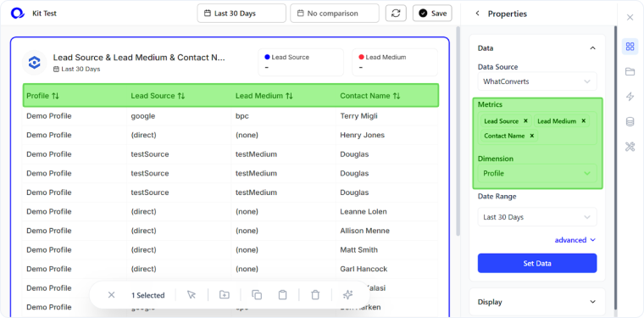
Task: Click the Properties panel scrollbar
Action: 615,168
